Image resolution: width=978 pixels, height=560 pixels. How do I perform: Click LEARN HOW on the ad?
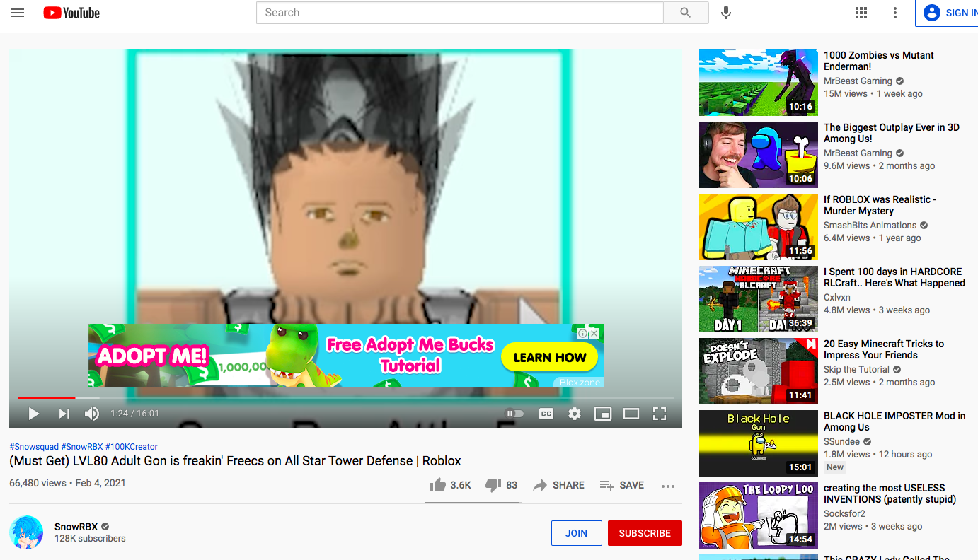[550, 358]
